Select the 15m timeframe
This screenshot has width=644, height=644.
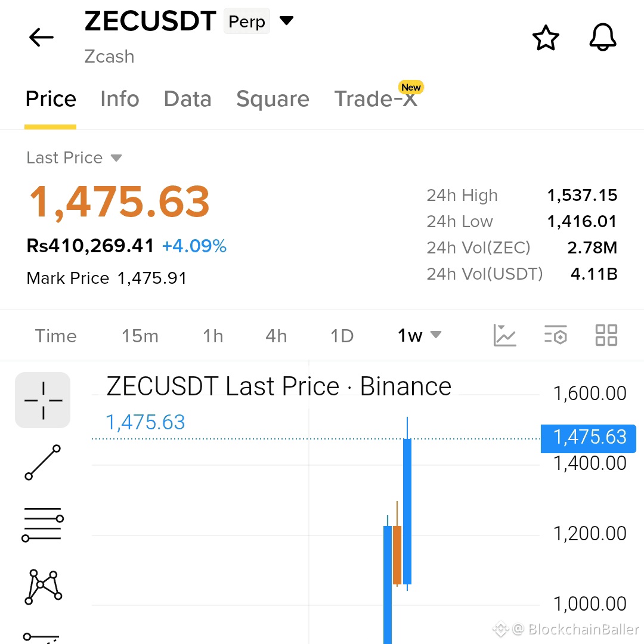click(x=140, y=336)
